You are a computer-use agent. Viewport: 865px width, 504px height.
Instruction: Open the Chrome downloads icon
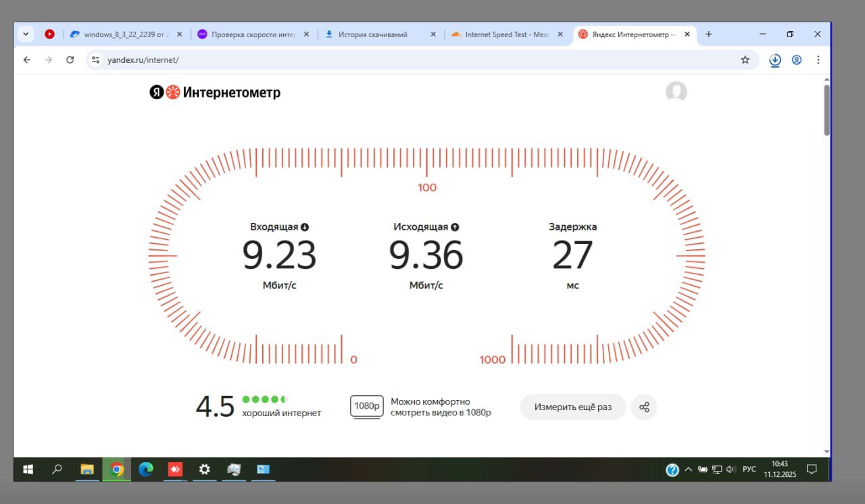point(775,60)
